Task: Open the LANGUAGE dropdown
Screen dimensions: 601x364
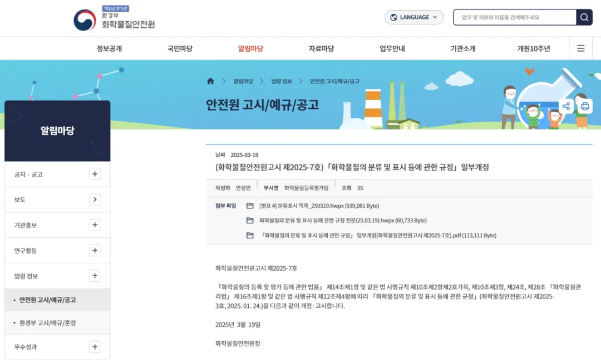Action: [414, 17]
